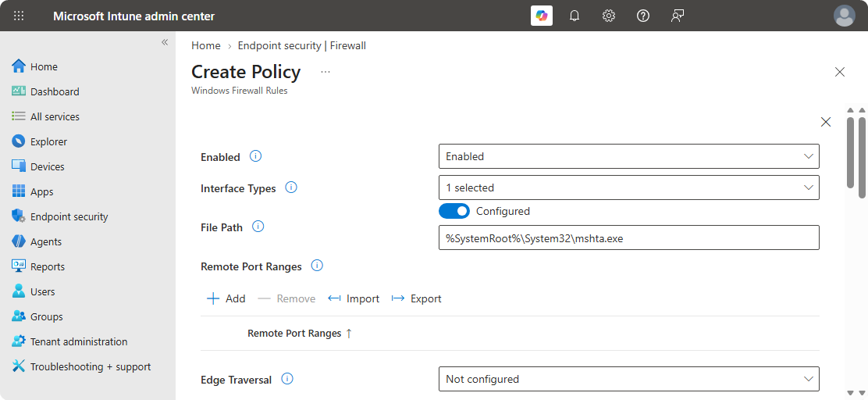Open Copilot from the header

tap(542, 16)
